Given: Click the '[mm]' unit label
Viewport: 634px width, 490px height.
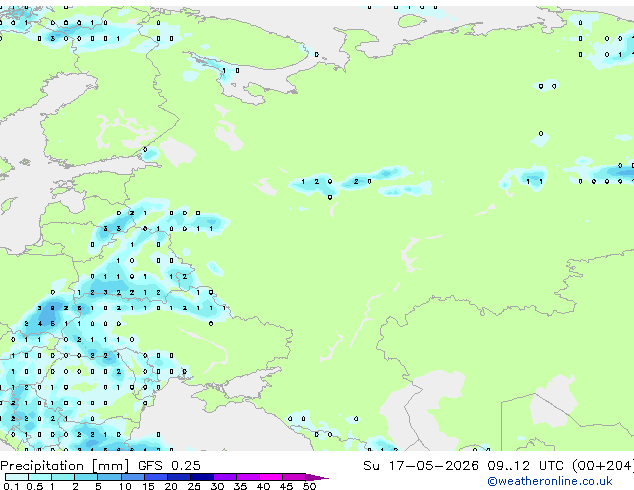Looking at the screenshot, I should pos(111,466).
